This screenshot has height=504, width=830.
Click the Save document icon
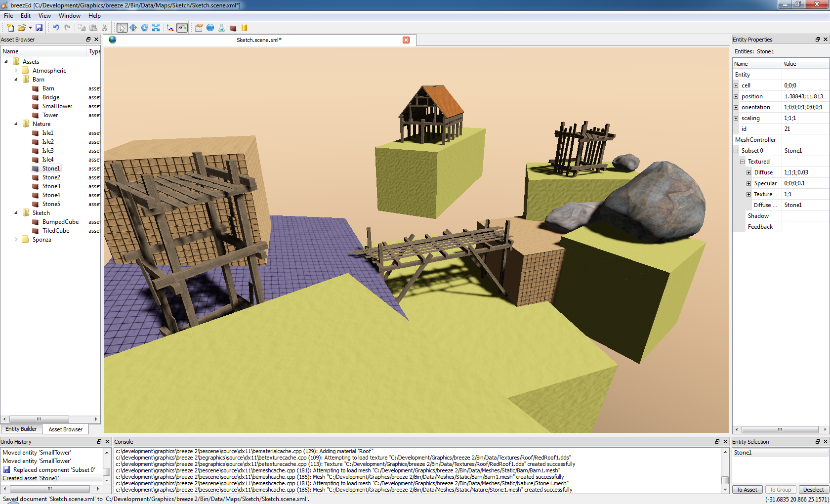click(x=39, y=28)
